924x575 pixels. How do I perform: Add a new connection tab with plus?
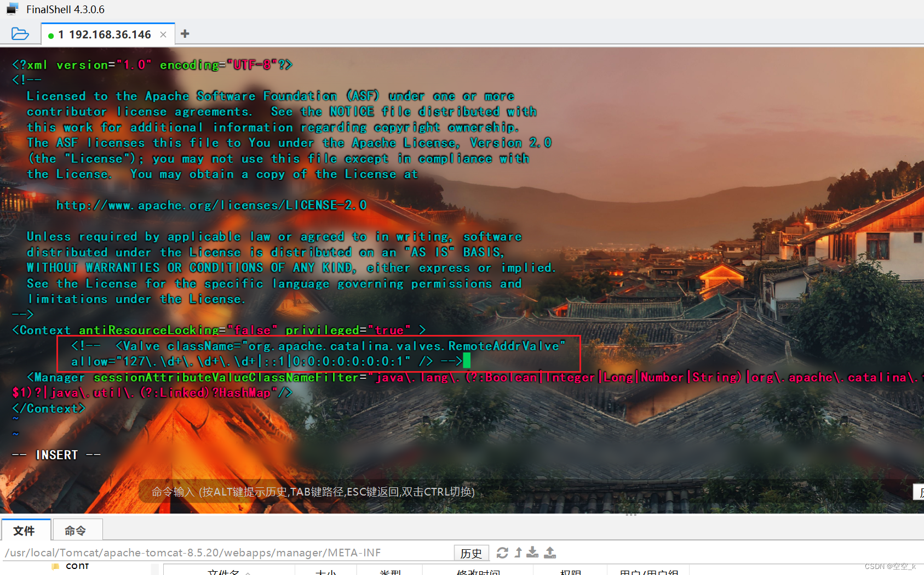pyautogui.click(x=185, y=34)
